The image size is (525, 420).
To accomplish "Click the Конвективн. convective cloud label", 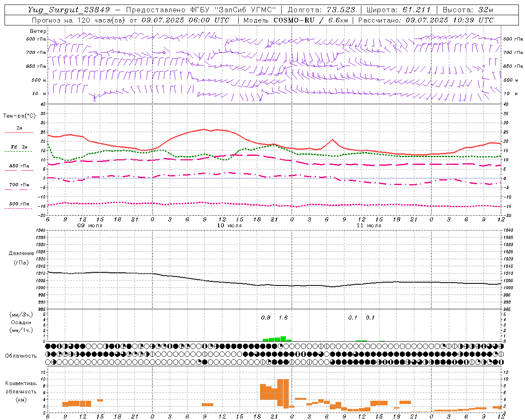I will pyautogui.click(x=21, y=383).
